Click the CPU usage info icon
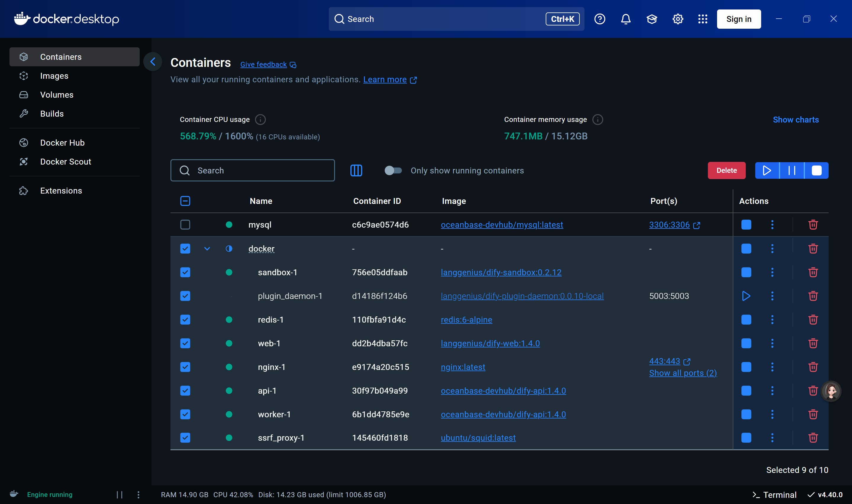Viewport: 852px width, 504px height. [260, 120]
